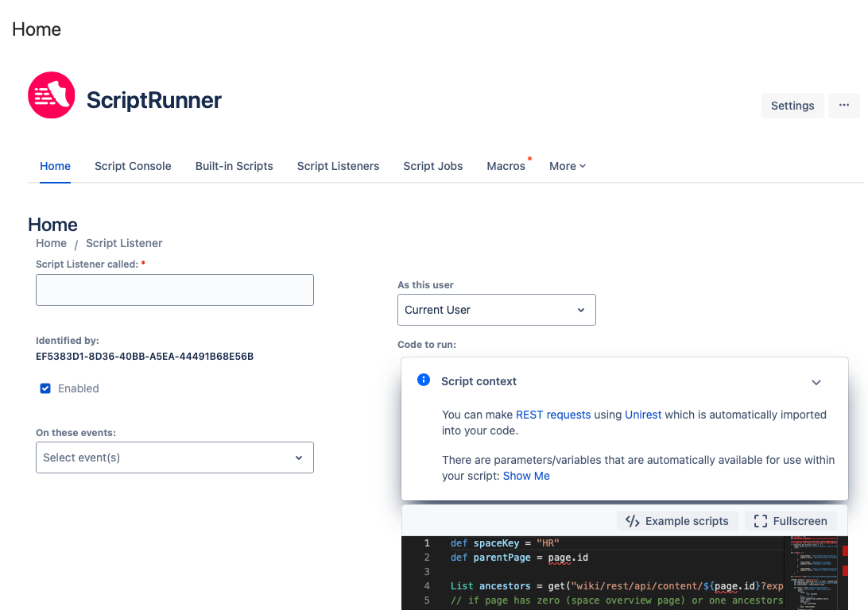Focus the Script Listener called field
Viewport: 868px width, 610px height.
pos(175,290)
